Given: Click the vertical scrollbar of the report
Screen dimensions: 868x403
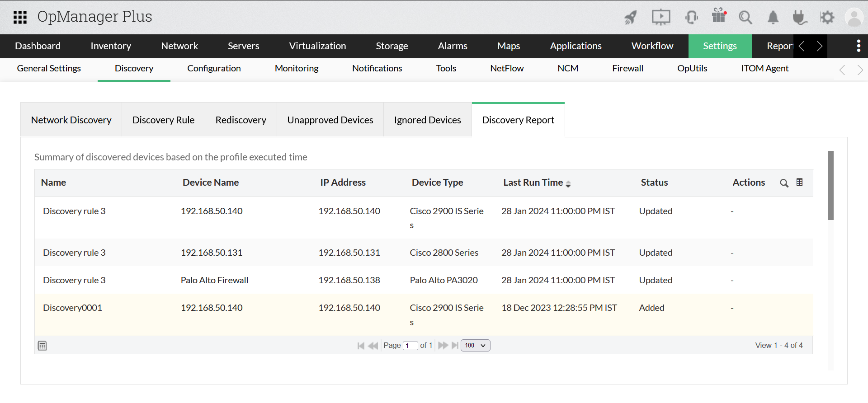Looking at the screenshot, I should 830,185.
